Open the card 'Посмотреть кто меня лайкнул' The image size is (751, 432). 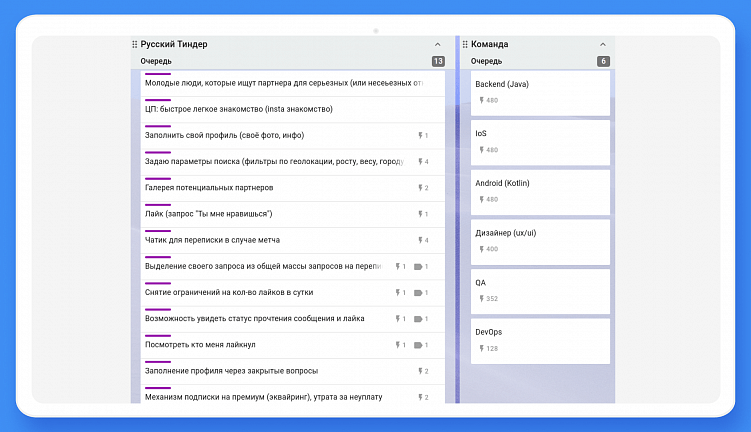(293, 345)
